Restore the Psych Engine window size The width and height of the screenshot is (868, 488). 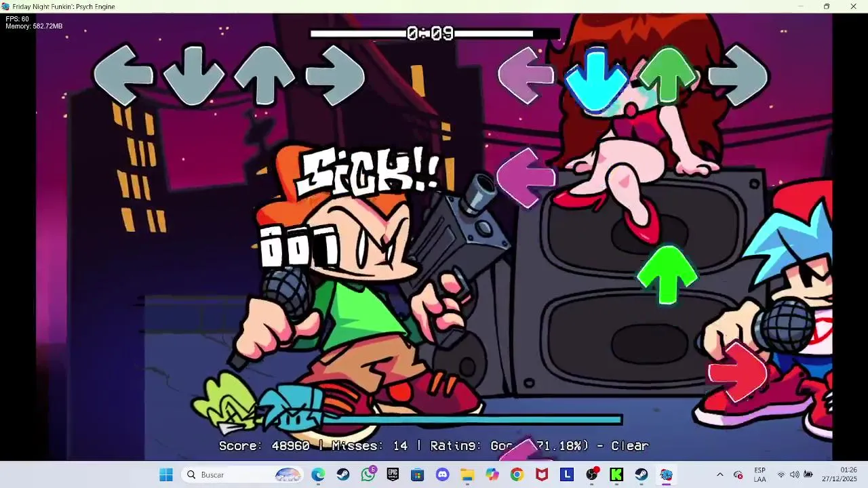tap(827, 6)
